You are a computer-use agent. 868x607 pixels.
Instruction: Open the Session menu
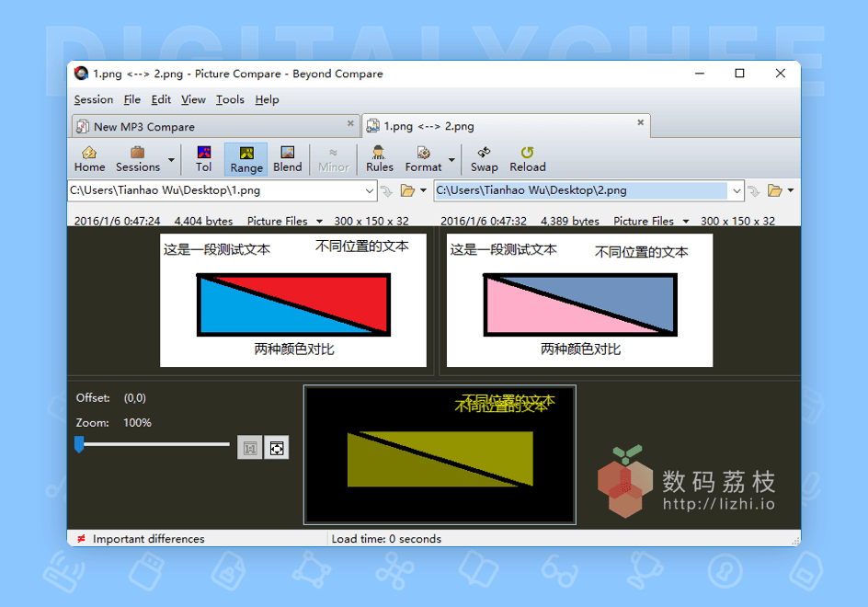(x=94, y=99)
